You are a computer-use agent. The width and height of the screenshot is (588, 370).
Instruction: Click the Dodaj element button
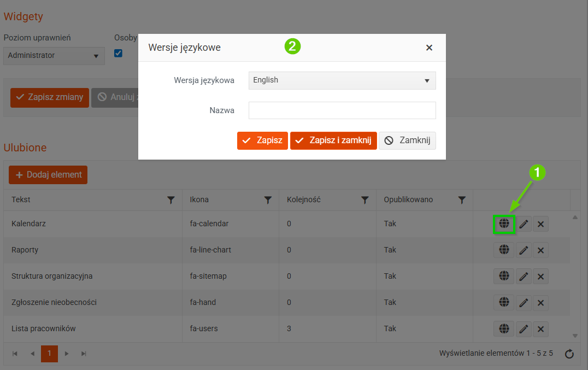(48, 175)
